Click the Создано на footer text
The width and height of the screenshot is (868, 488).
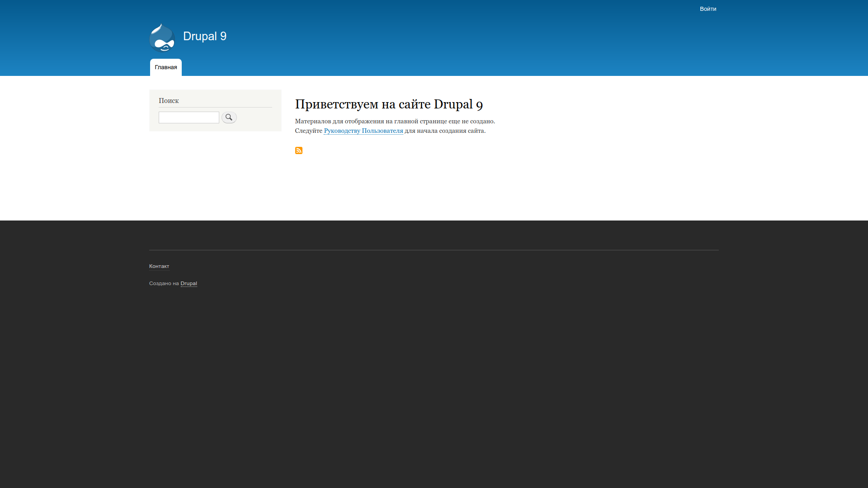point(164,283)
